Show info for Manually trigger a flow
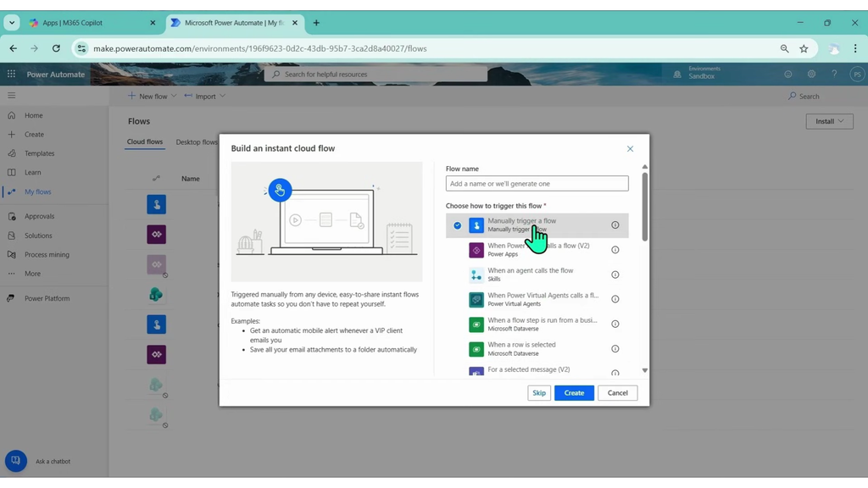This screenshot has width=868, height=488. point(615,225)
